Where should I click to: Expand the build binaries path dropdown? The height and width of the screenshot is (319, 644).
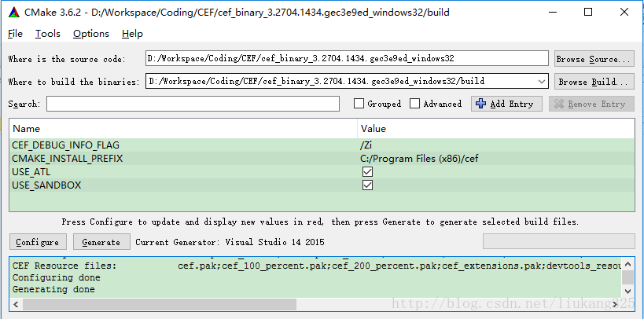[541, 81]
